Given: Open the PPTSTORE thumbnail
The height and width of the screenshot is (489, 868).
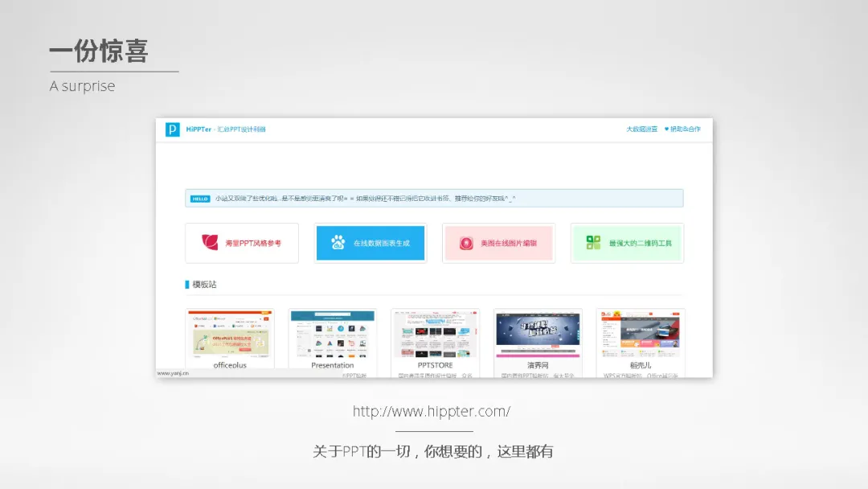Looking at the screenshot, I should click(x=435, y=334).
